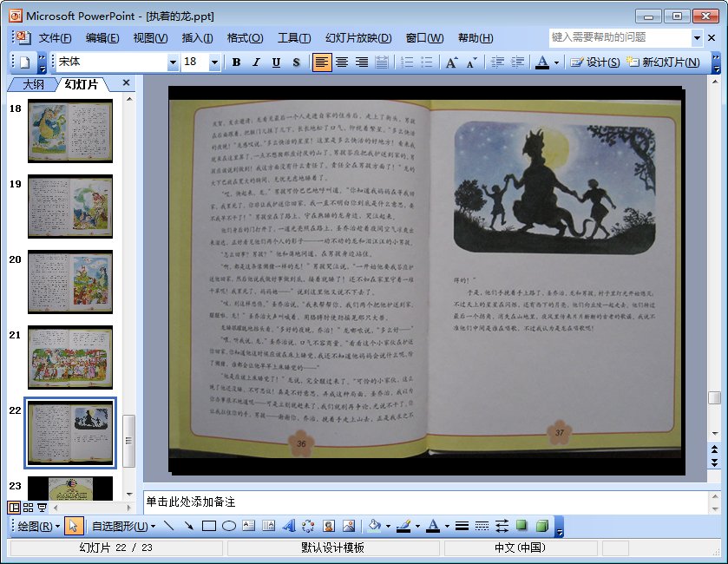Select the Oval drawing tool
The height and width of the screenshot is (564, 728).
229,526
